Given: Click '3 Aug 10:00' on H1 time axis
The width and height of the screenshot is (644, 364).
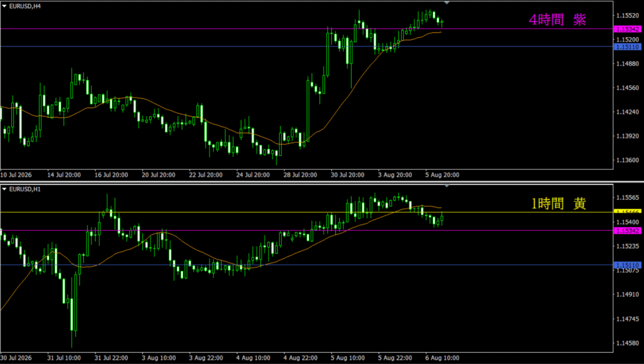Looking at the screenshot, I should point(158,358).
